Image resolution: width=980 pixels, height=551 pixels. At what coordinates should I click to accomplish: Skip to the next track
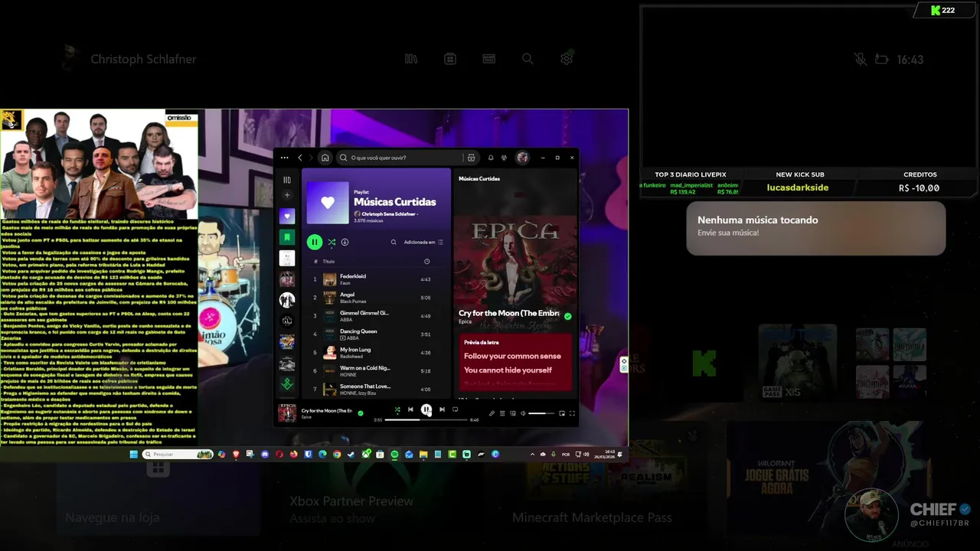point(442,409)
